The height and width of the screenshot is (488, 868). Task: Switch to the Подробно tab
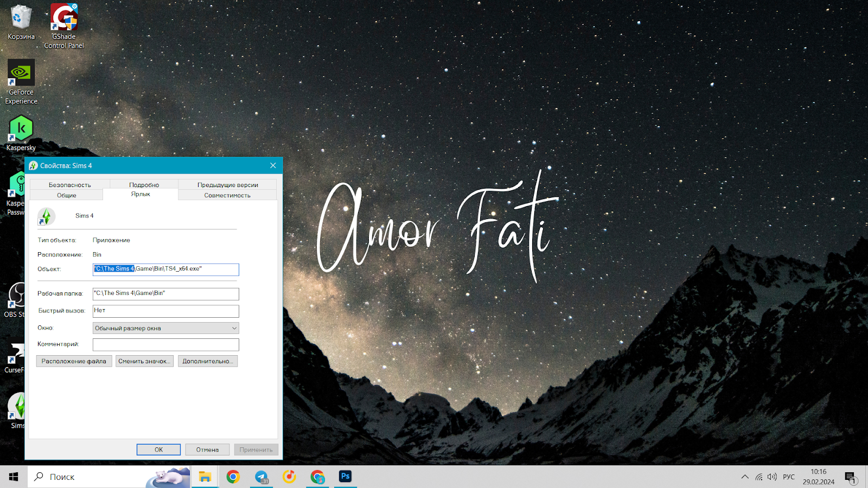pyautogui.click(x=144, y=185)
